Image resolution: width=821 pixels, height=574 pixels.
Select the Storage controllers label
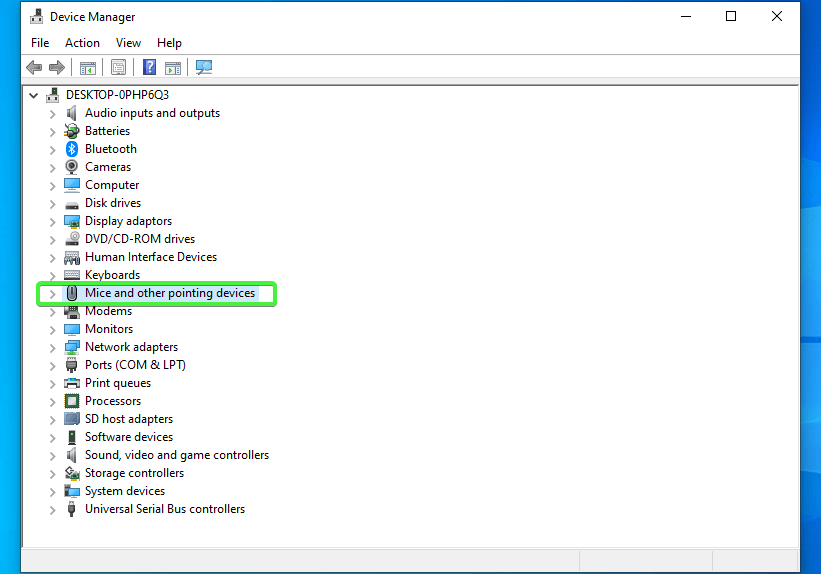pyautogui.click(x=135, y=472)
